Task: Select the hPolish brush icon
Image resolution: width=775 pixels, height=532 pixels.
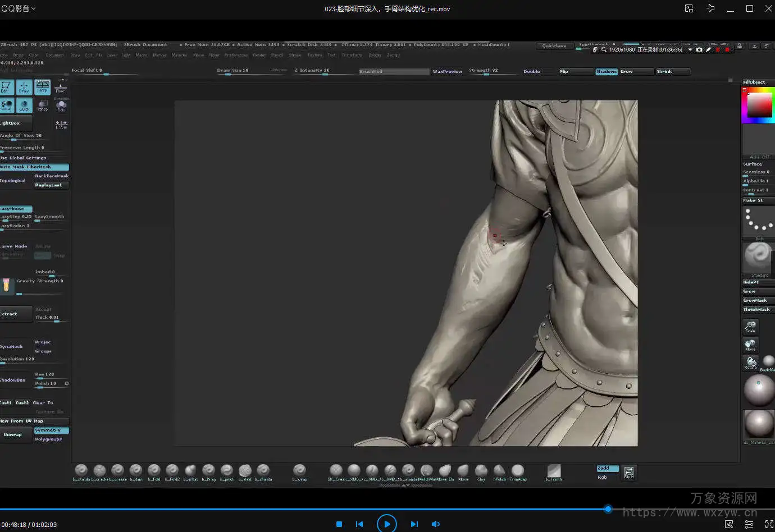Action: 499,470
